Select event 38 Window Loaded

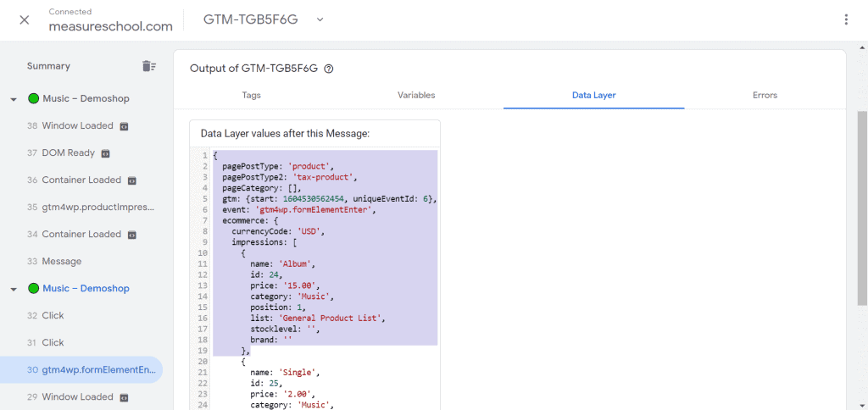pyautogui.click(x=70, y=125)
